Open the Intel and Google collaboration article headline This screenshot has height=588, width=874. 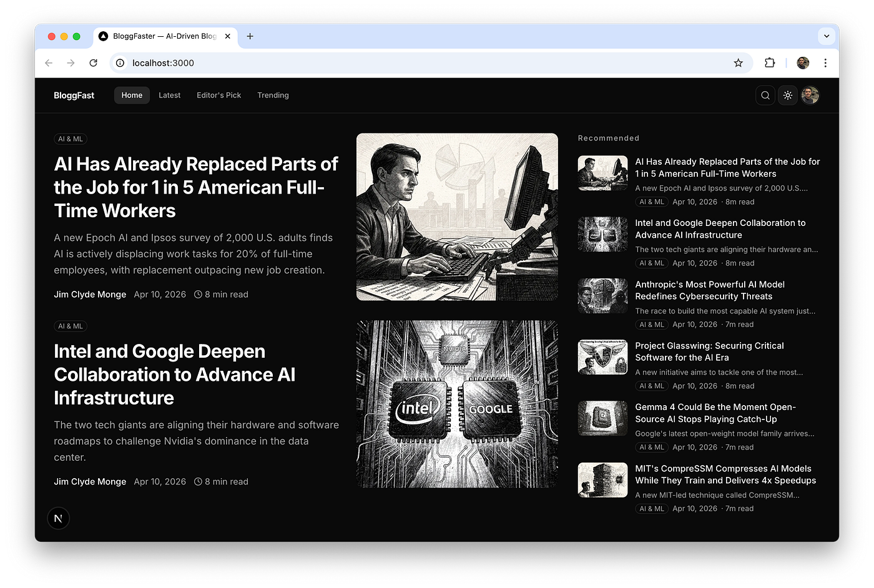[174, 375]
